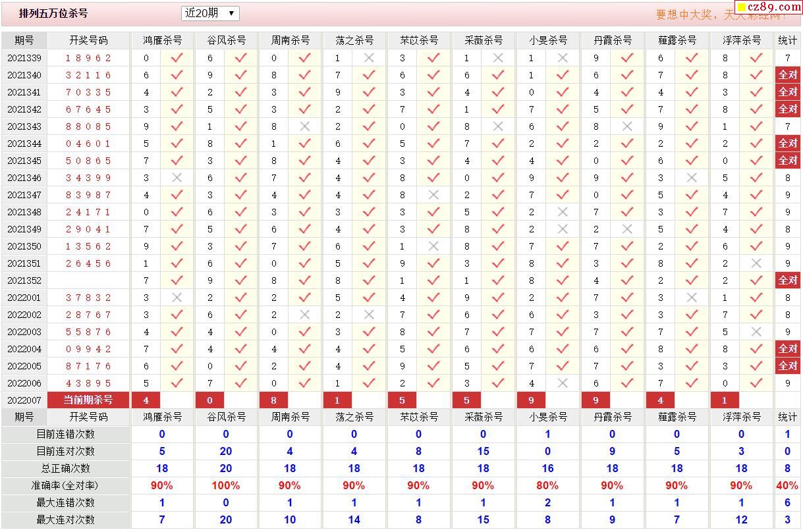Click the cross mark for 浮萍杀号 in row 2021351
The height and width of the screenshot is (532, 803).
[x=756, y=263]
